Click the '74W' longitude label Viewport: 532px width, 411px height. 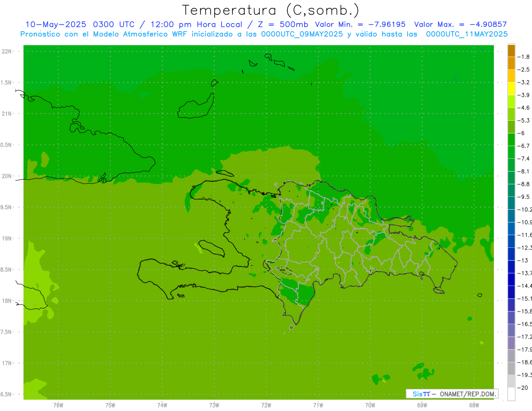pyautogui.click(x=162, y=405)
